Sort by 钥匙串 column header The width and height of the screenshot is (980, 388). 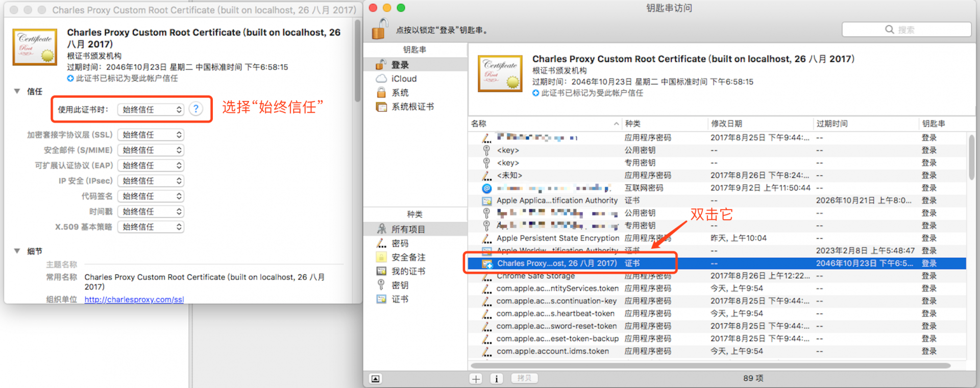(x=947, y=124)
